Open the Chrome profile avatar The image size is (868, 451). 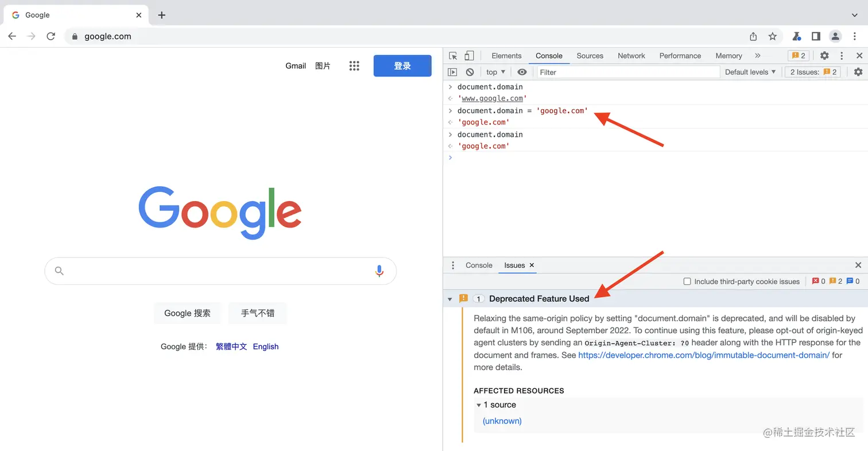point(835,36)
